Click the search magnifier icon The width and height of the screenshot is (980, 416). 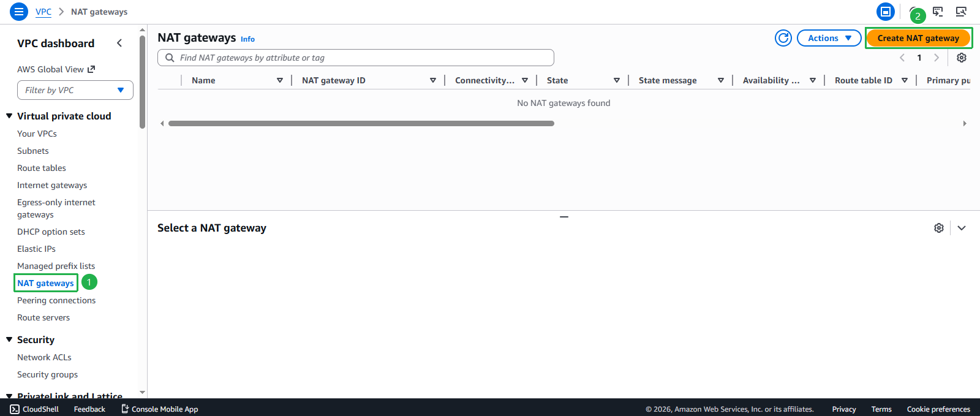[x=170, y=58]
